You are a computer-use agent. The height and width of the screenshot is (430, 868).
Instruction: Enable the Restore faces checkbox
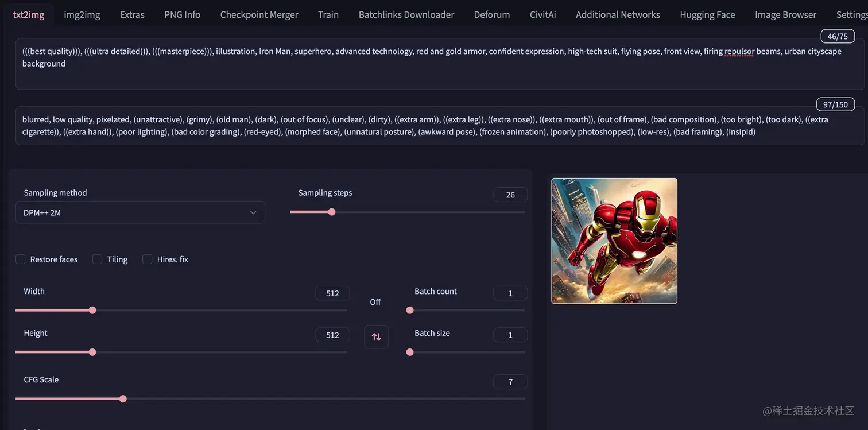click(21, 259)
